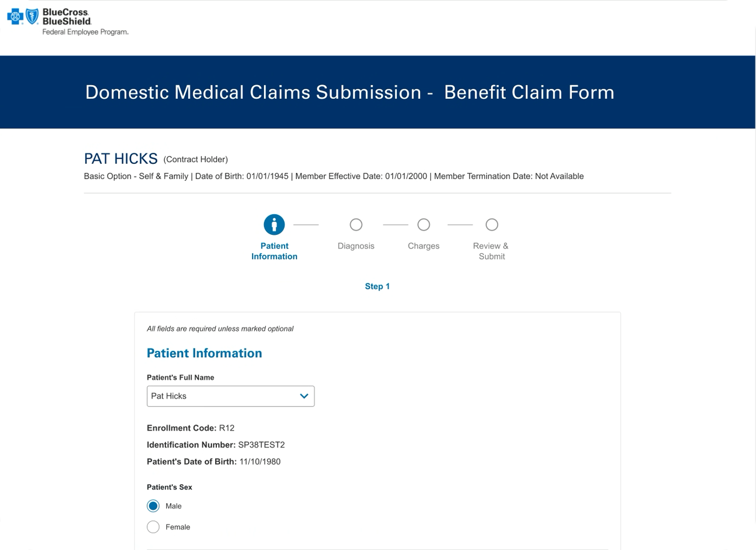
Task: Click the Patient Information section heading
Action: [204, 353]
